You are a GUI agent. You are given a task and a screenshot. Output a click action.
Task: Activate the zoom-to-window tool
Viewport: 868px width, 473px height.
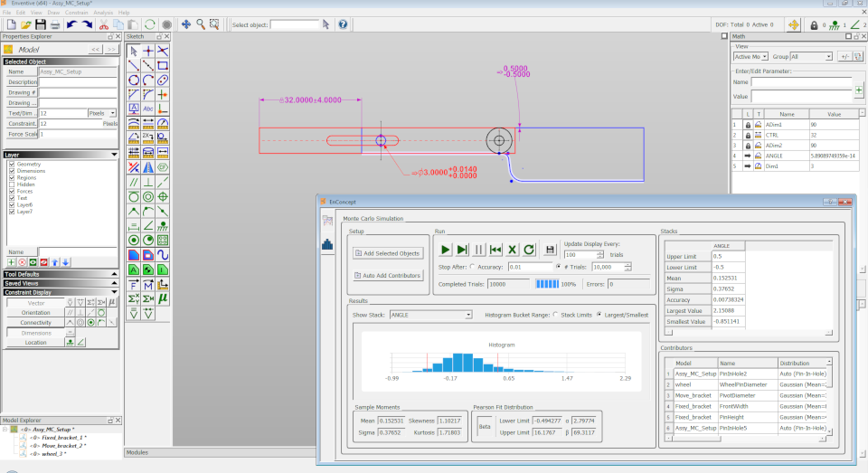[215, 24]
